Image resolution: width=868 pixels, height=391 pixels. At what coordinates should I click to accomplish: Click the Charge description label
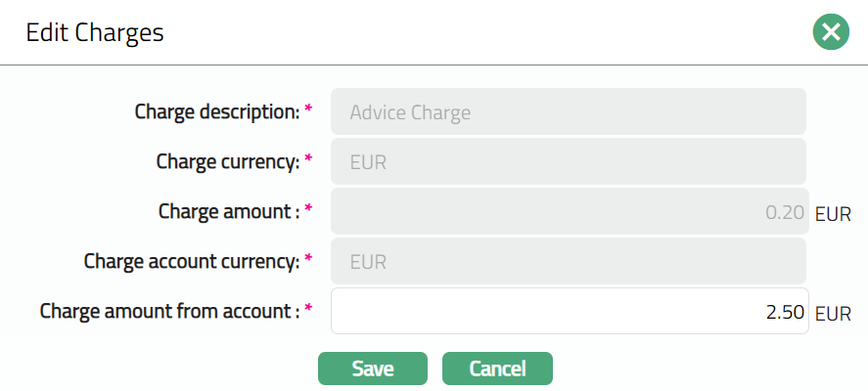click(216, 112)
